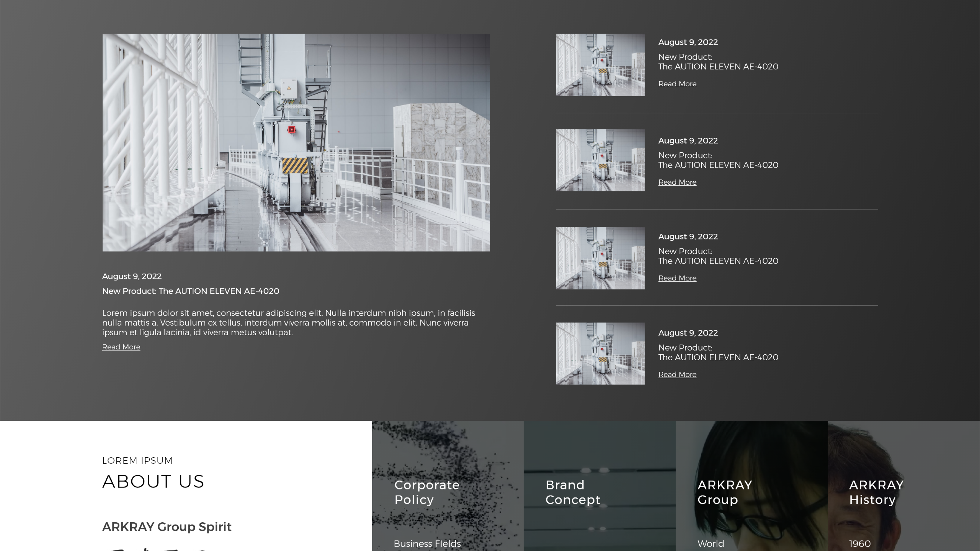This screenshot has width=980, height=551.
Task: Click Read More in second sidebar item
Action: pyautogui.click(x=677, y=183)
